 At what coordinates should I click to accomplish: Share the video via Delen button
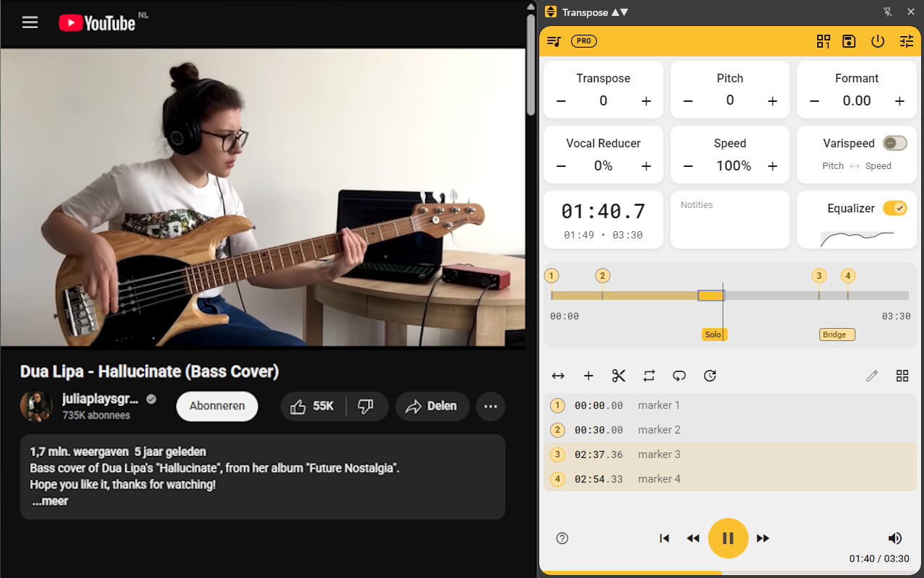[x=432, y=407]
